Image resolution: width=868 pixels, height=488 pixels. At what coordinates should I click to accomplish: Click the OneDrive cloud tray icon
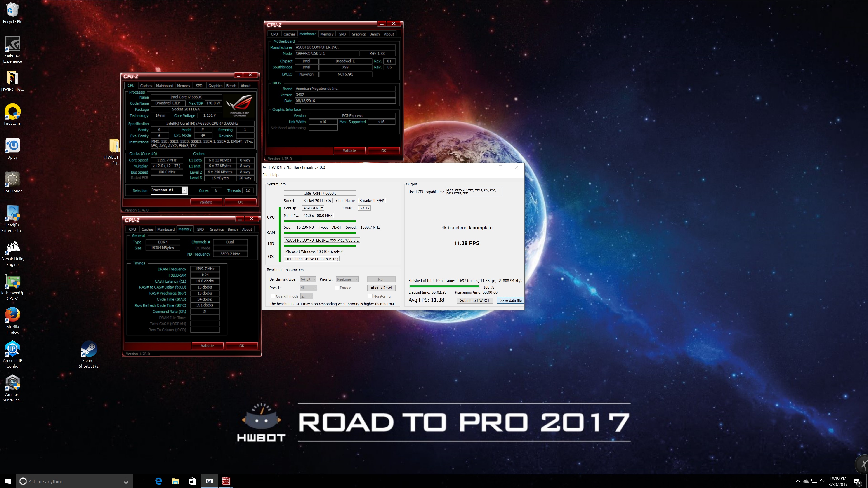pyautogui.click(x=806, y=481)
